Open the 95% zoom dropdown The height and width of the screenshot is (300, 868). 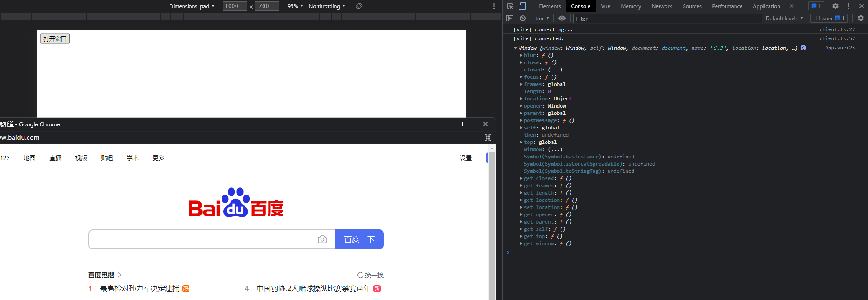(295, 6)
